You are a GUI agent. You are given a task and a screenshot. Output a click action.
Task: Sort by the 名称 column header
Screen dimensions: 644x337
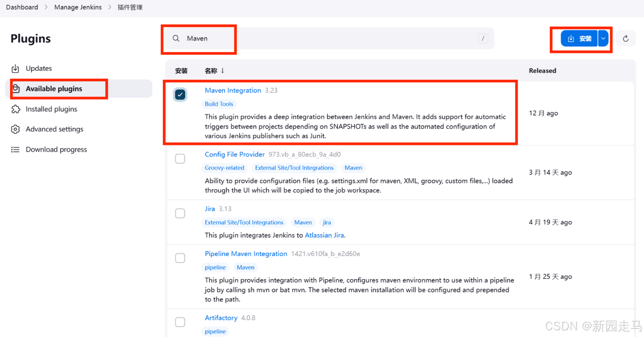214,71
